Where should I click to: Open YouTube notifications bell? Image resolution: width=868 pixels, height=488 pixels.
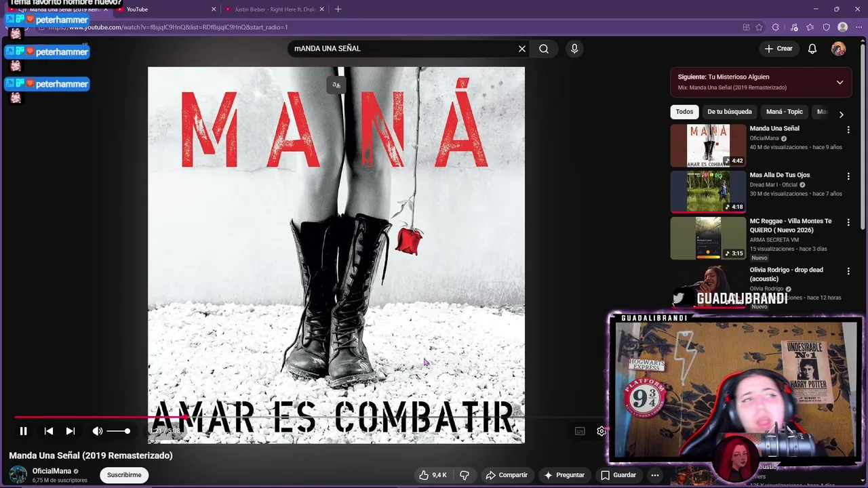pos(812,49)
